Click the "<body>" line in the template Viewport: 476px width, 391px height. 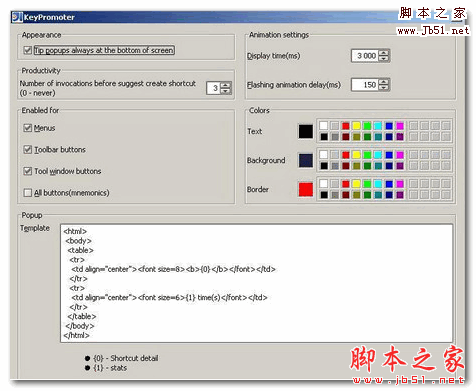tap(79, 241)
